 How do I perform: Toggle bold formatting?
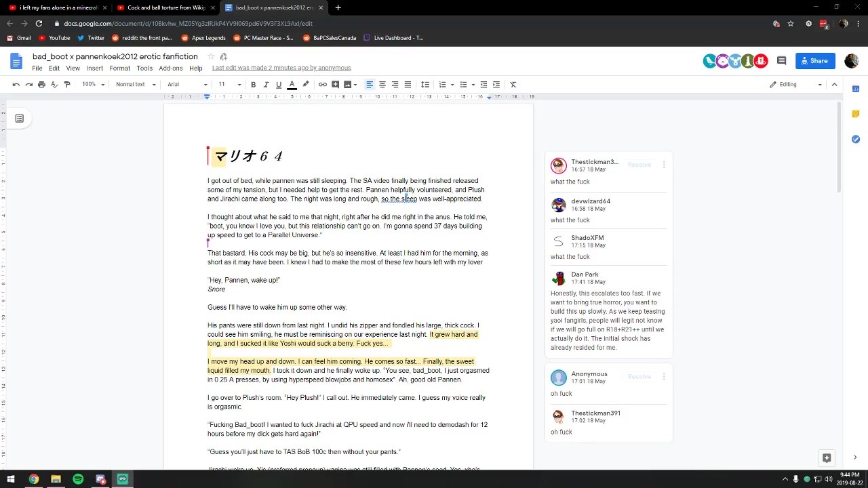(254, 85)
